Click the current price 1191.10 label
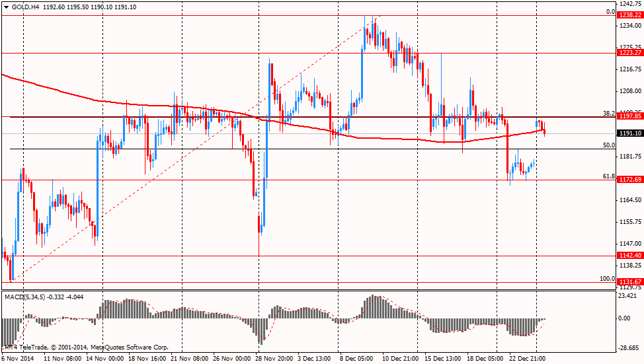The image size is (644, 364). click(630, 133)
